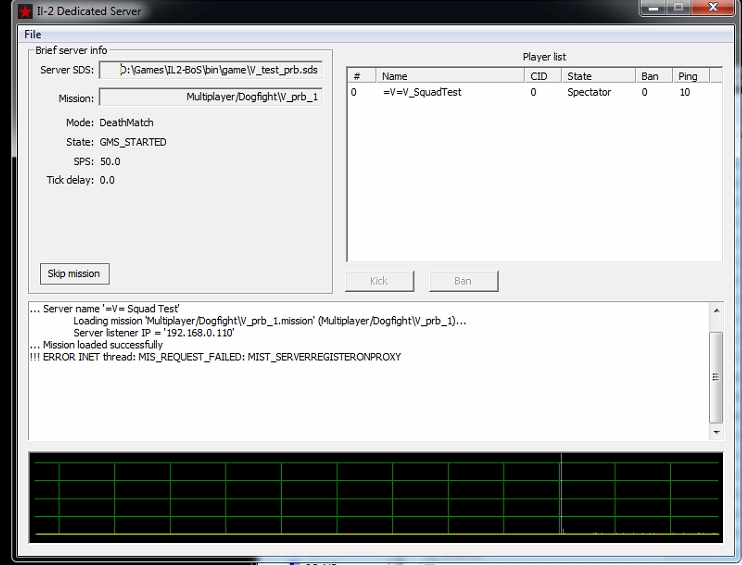
Task: Click the Server SDS path field
Action: 211,70
